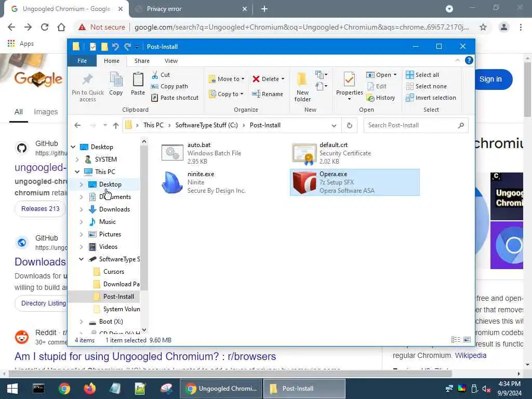
Task: Create a New folder
Action: coord(302,87)
